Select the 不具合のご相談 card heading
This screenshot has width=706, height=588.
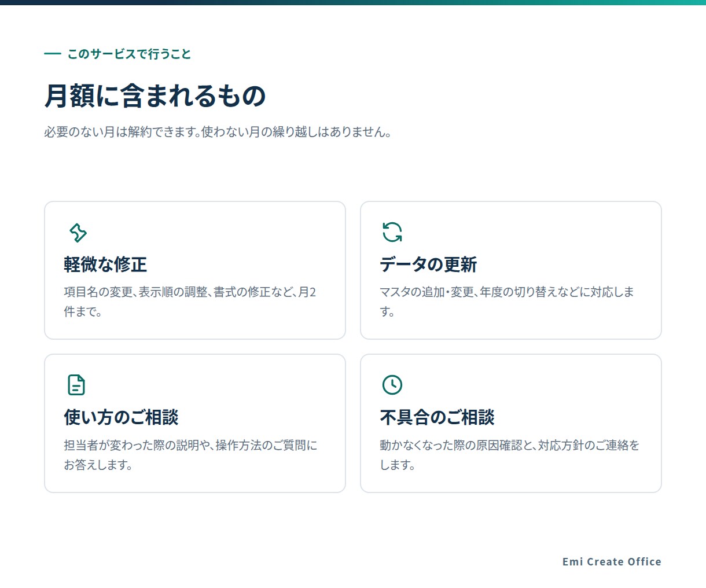437,417
